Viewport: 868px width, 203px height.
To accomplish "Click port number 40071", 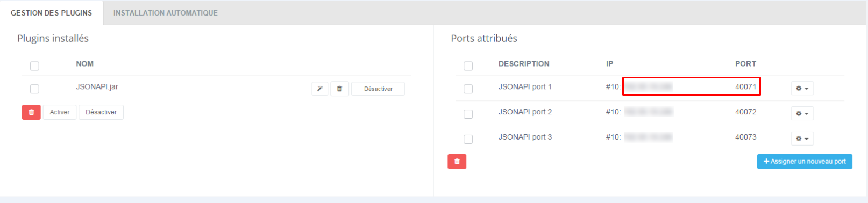I will (745, 86).
